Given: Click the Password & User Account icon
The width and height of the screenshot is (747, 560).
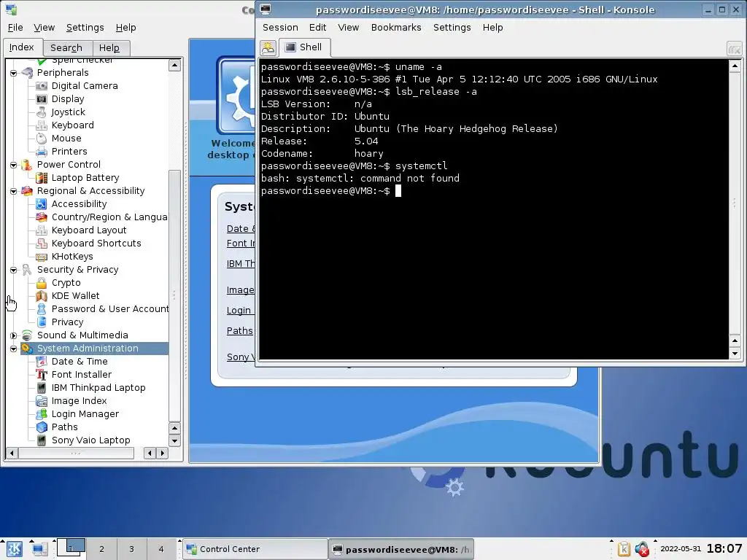Looking at the screenshot, I should [x=42, y=309].
